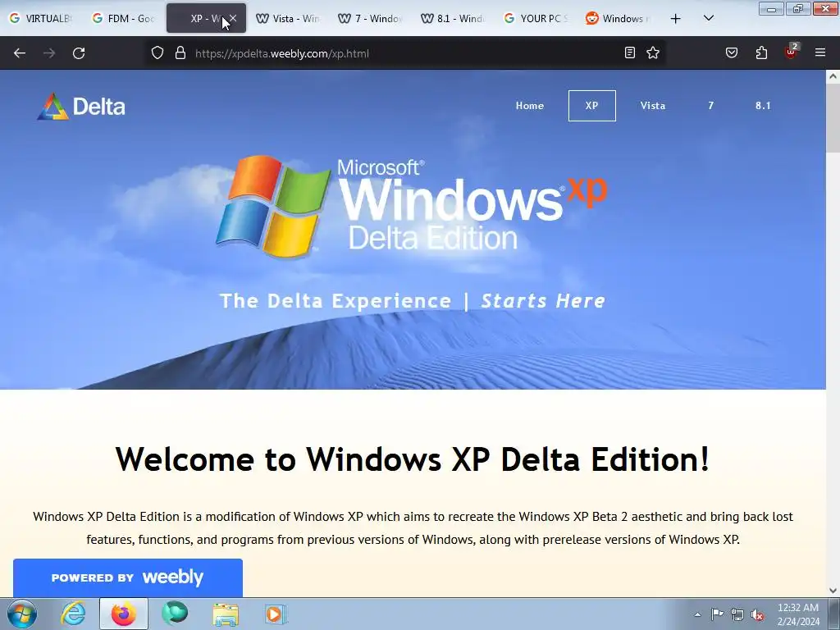Reload the current page

point(79,53)
